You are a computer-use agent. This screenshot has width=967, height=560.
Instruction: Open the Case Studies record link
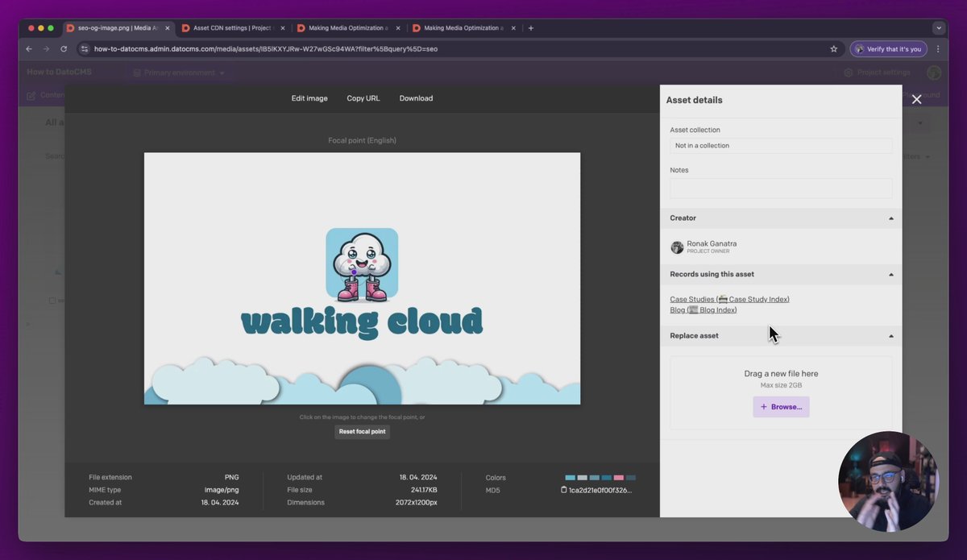click(x=729, y=300)
